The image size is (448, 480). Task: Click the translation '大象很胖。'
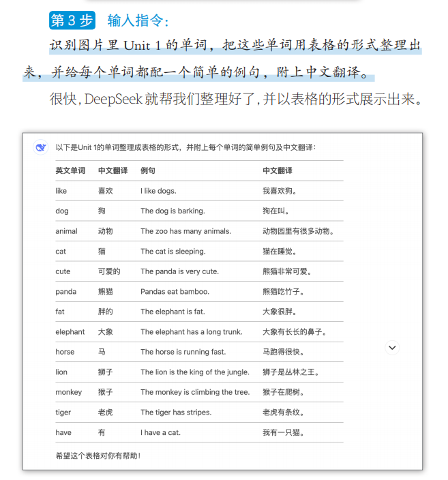tap(280, 312)
